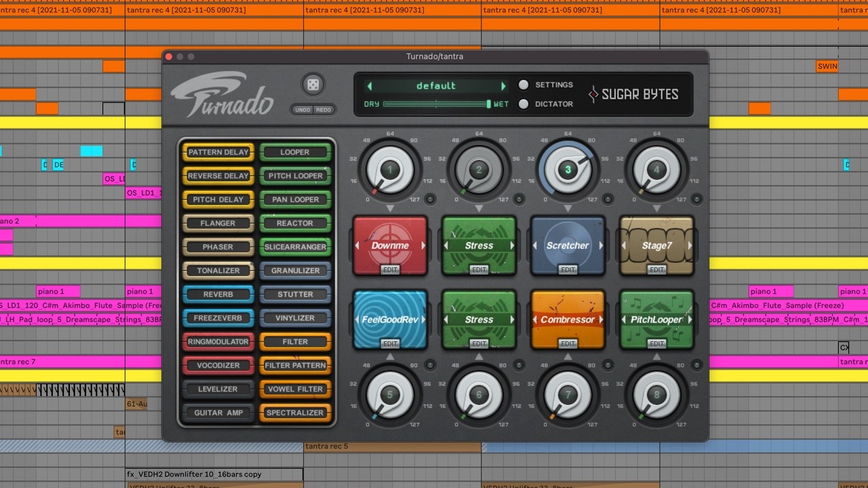Select the PitchLooper effect slot
Viewport: 868px width, 488px height.
tap(656, 319)
